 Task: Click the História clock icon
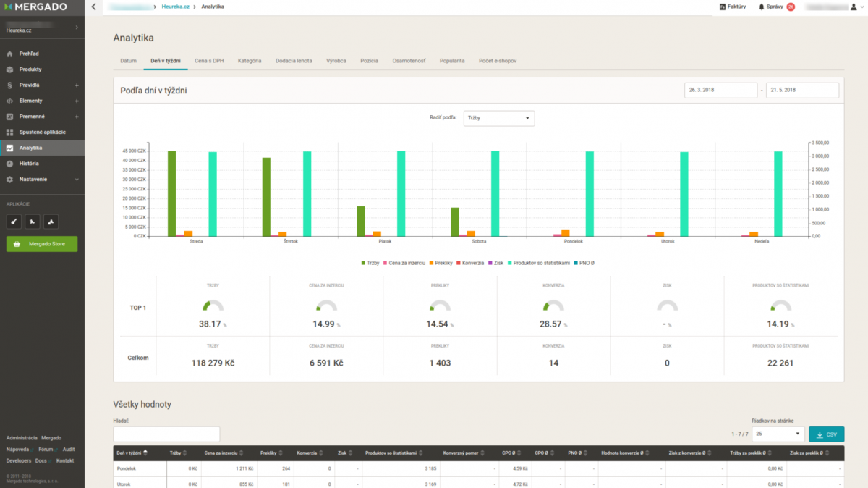pos(9,164)
